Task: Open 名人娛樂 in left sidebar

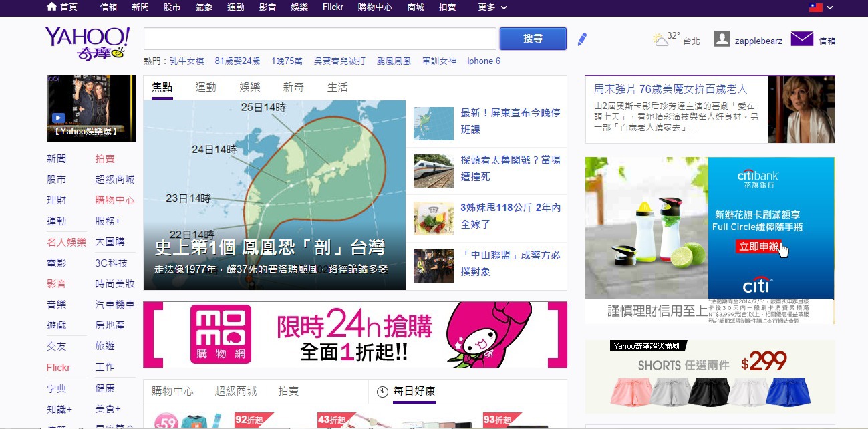Action: [67, 242]
